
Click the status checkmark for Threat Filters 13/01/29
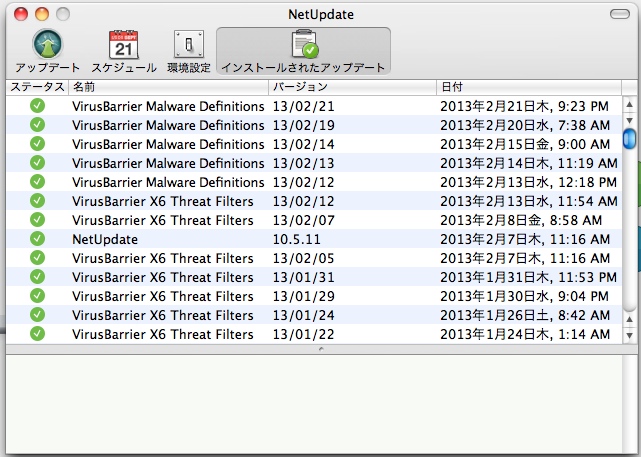click(x=37, y=296)
